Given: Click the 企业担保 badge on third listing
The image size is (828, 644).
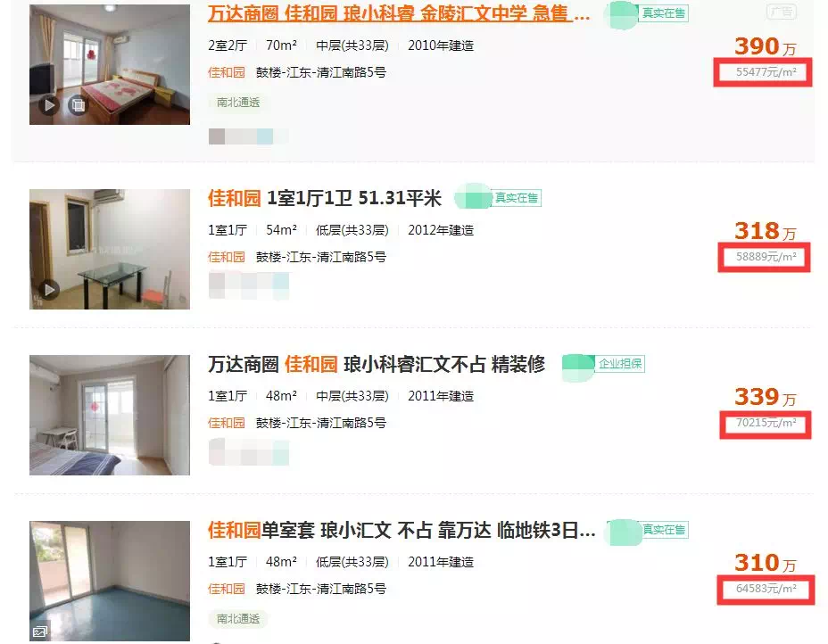Looking at the screenshot, I should (x=620, y=364).
